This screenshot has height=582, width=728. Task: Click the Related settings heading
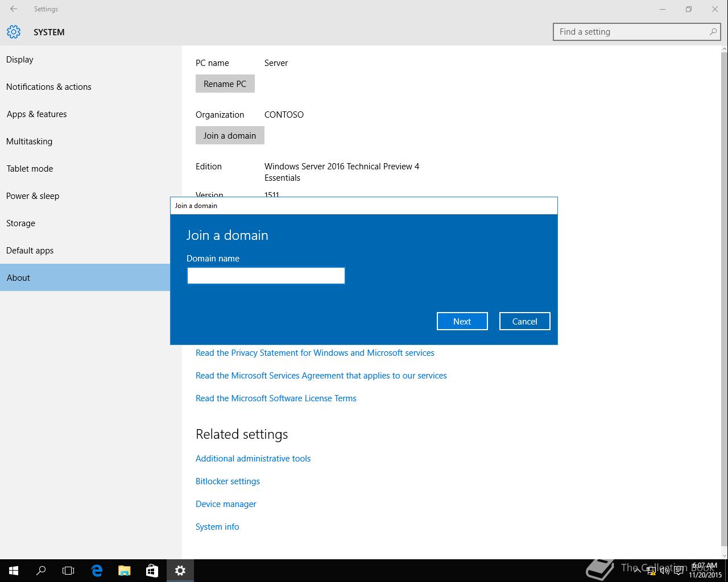click(242, 434)
